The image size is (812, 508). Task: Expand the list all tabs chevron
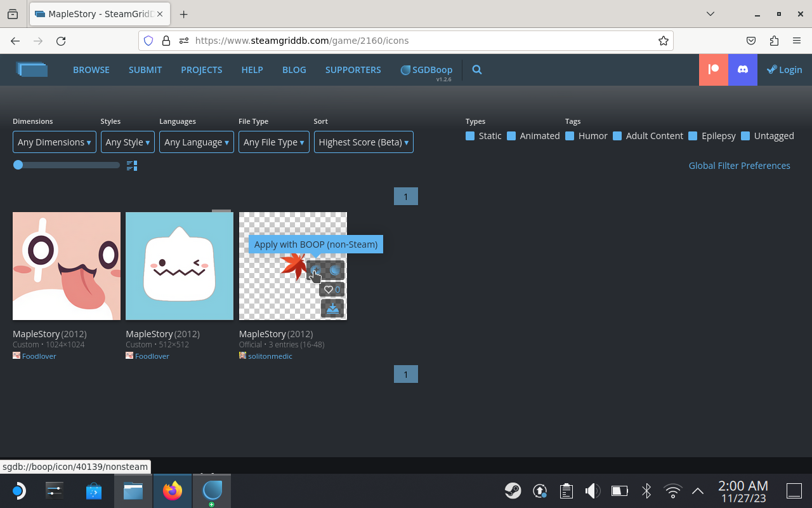point(710,14)
